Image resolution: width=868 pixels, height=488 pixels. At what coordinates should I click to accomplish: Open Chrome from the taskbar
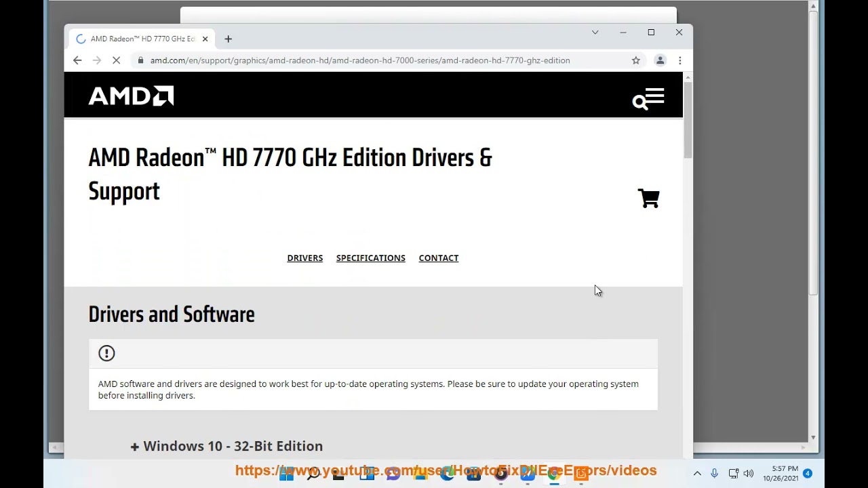554,474
